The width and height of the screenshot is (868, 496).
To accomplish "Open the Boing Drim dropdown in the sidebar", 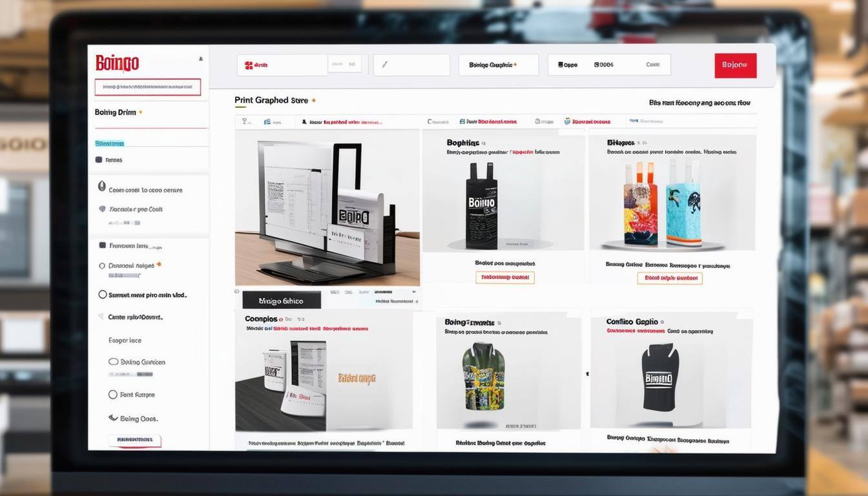I will [116, 111].
